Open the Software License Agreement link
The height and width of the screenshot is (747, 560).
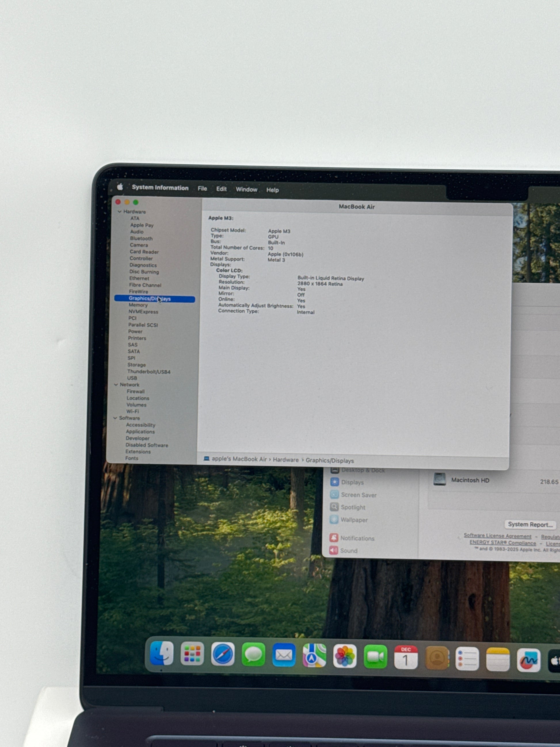(x=497, y=536)
